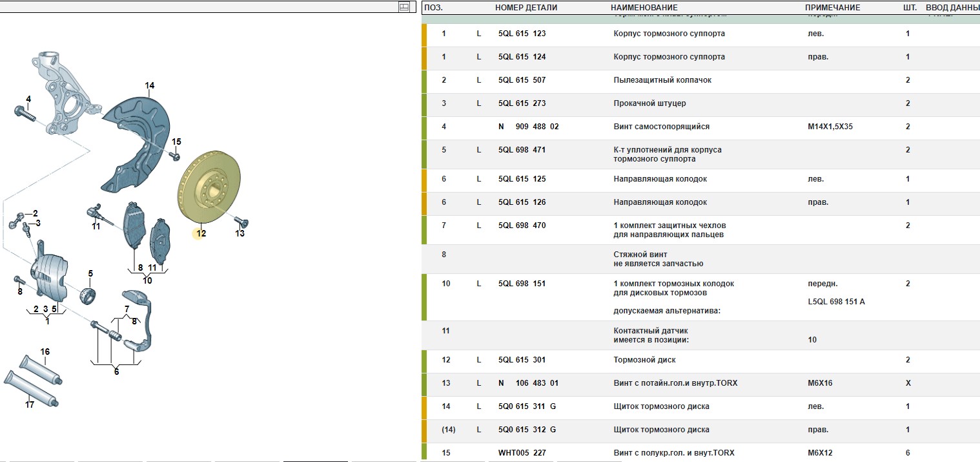Select part number N 106 483 01
980x462 pixels.
tap(529, 383)
